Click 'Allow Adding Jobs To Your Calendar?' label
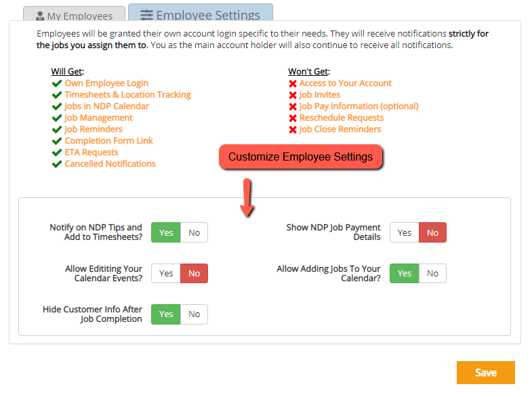Screen dimensions: 532x397 pos(329,273)
